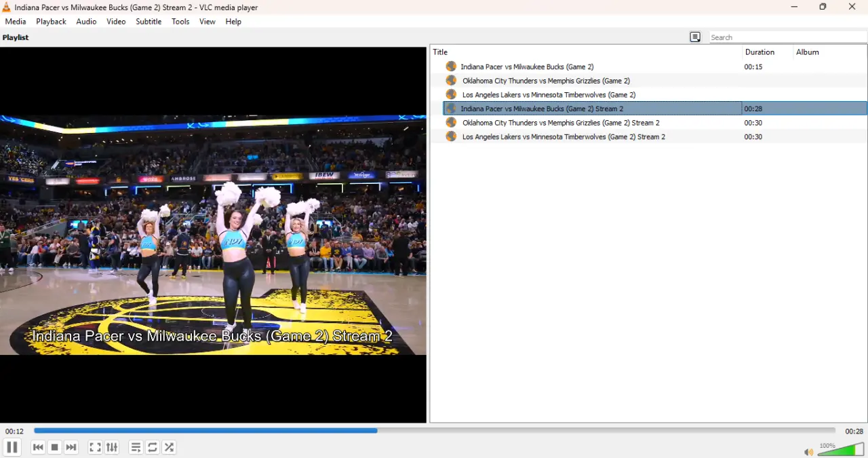
Task: Show extended settings and effects
Action: click(x=112, y=447)
